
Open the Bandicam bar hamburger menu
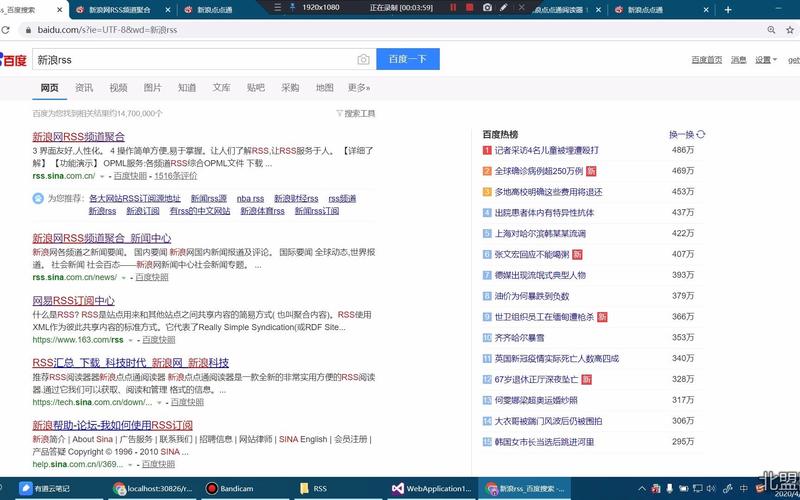coord(278,8)
